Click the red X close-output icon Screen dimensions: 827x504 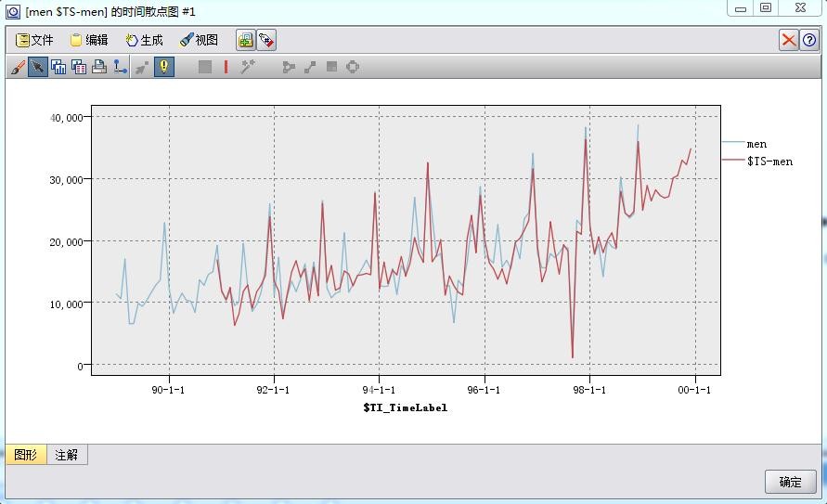click(x=789, y=40)
